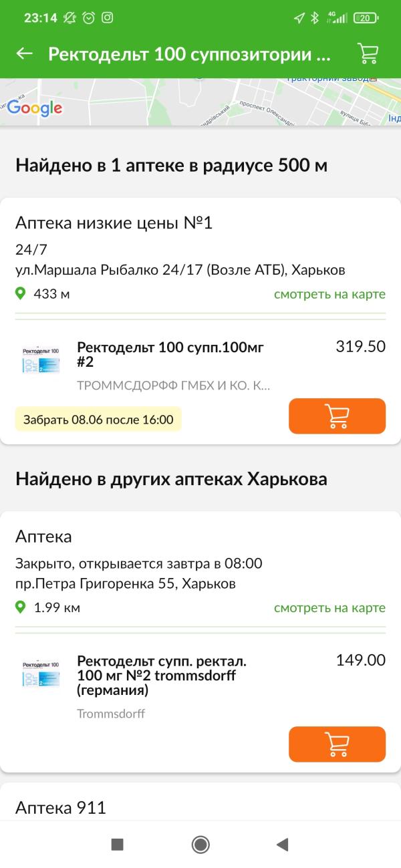Open product Ректодельт супп. ректал. trommsdorff title
Viewport: 401px width, 868px height.
(162, 676)
